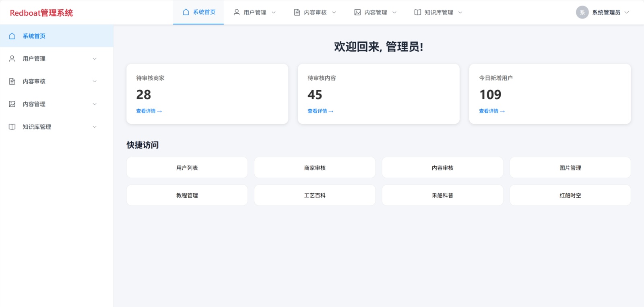The height and width of the screenshot is (307, 644).
Task: Expand the sidebar 内容管理 chevron
Action: [x=95, y=104]
